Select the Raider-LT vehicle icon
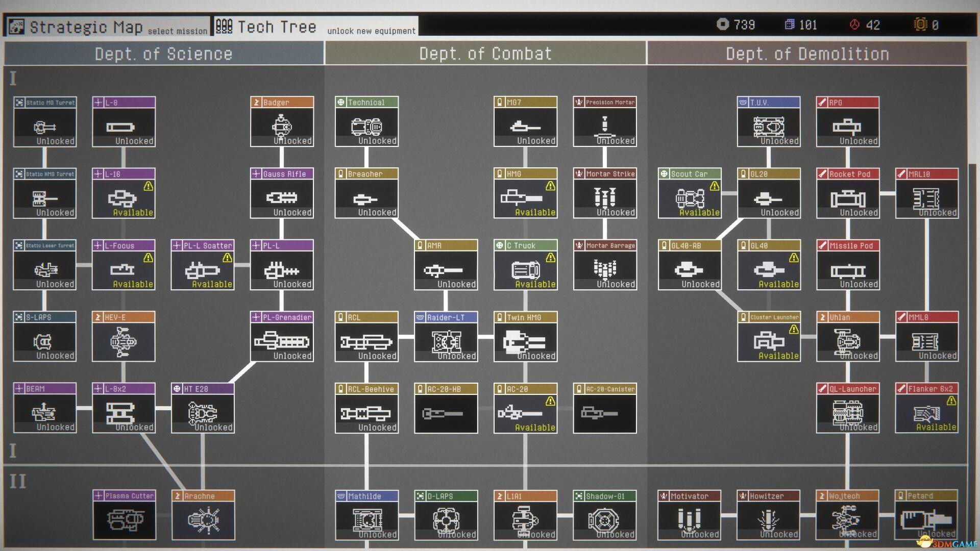Viewport: 980px width, 551px height. (446, 341)
